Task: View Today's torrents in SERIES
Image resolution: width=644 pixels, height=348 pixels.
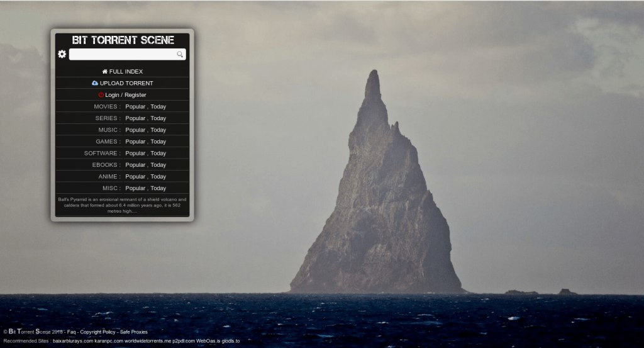Action: point(158,118)
